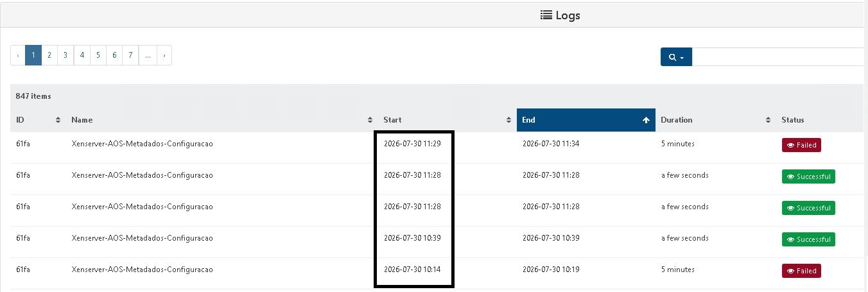Open the first Successful badge for the 11:28 log
The height and width of the screenshot is (292, 868).
pyautogui.click(x=808, y=176)
